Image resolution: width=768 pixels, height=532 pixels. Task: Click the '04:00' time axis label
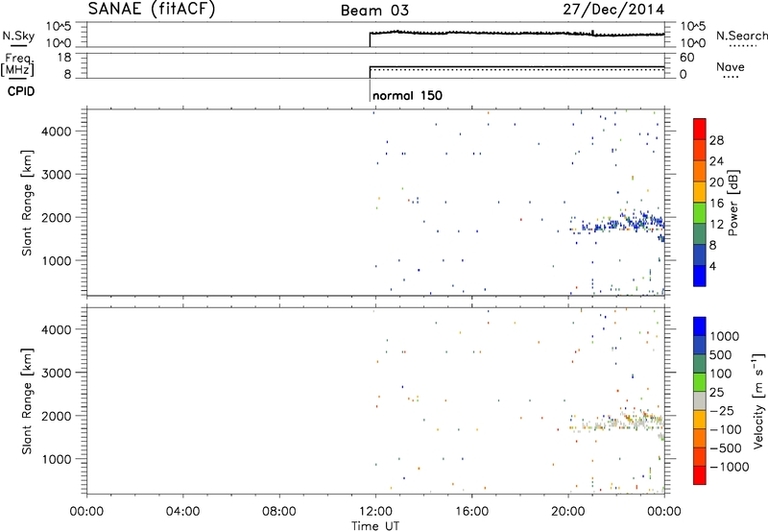(x=182, y=512)
